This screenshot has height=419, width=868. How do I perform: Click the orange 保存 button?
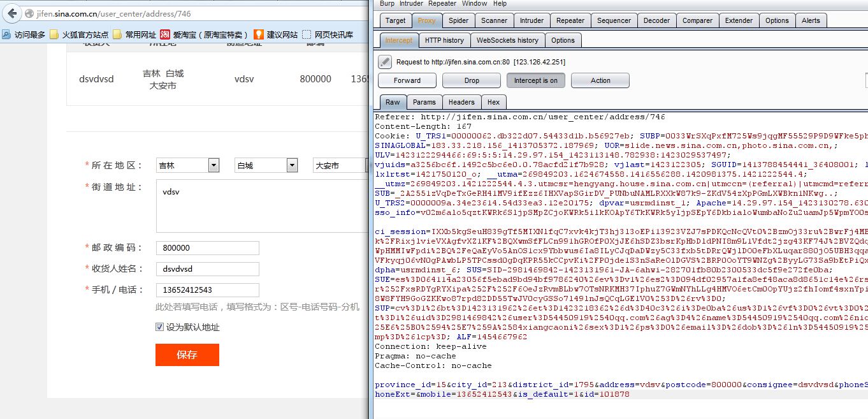(x=187, y=355)
